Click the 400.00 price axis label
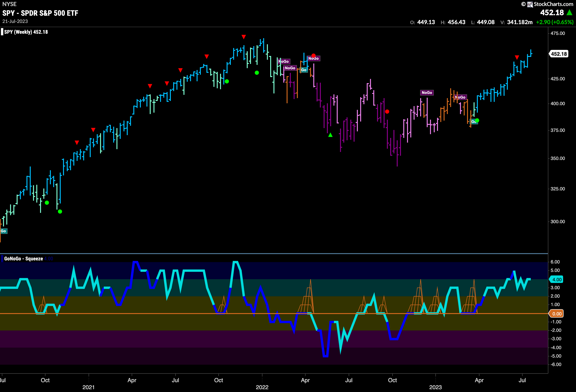The image size is (576, 392). tap(558, 104)
